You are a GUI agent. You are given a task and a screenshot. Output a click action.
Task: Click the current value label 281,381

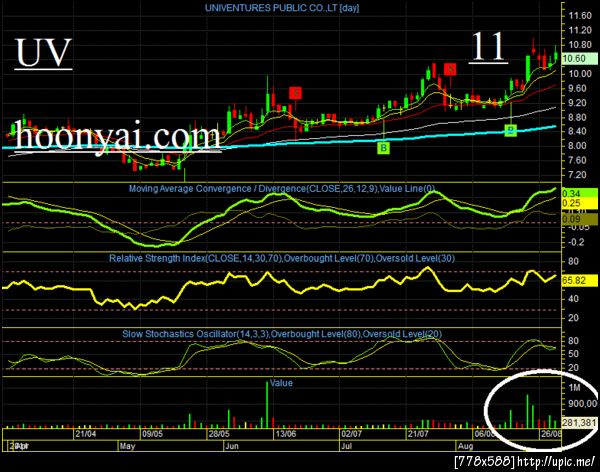(x=579, y=423)
